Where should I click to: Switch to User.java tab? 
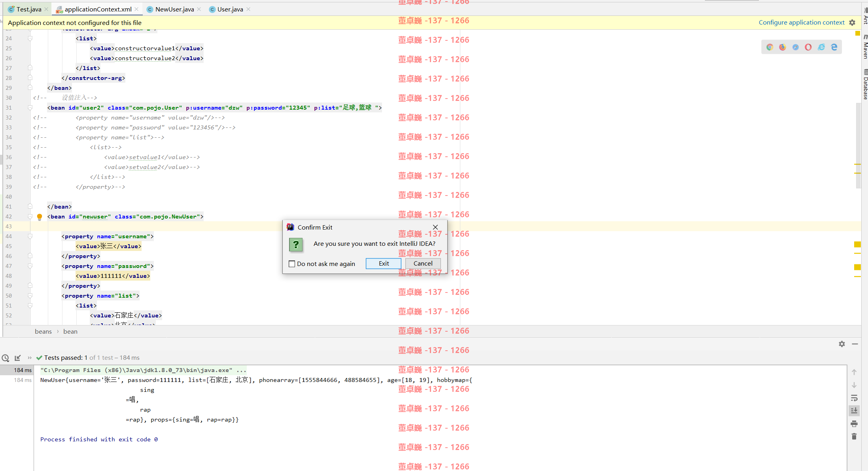(230, 9)
